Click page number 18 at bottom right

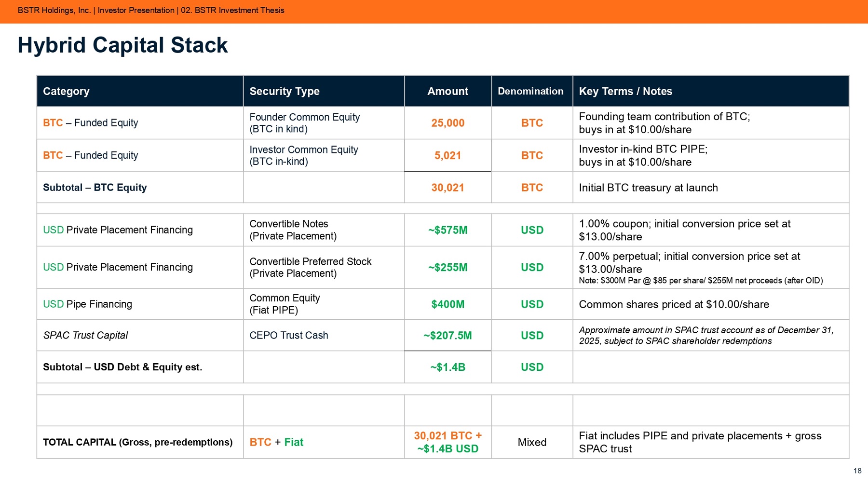point(857,471)
